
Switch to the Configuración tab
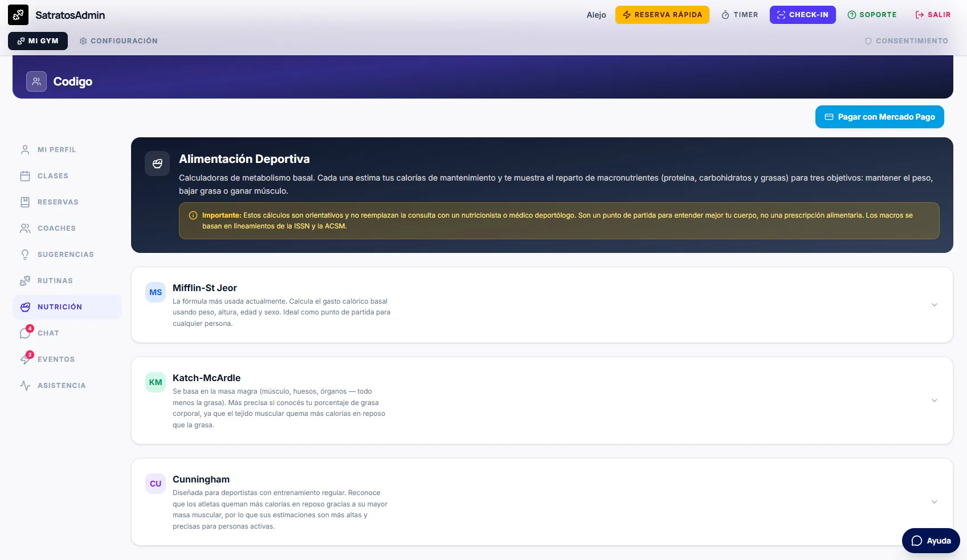(119, 41)
